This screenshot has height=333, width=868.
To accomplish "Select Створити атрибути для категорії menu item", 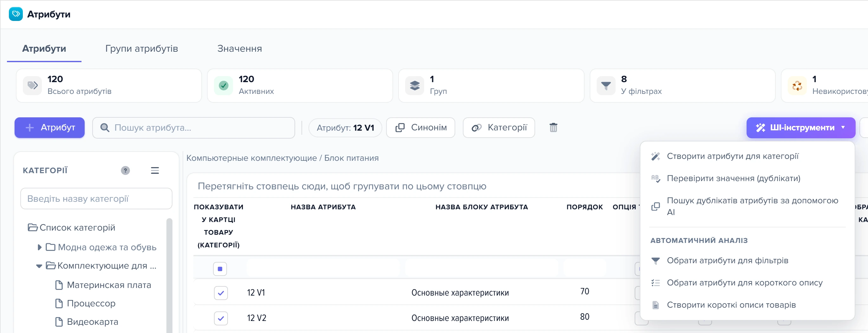I will click(x=747, y=156).
